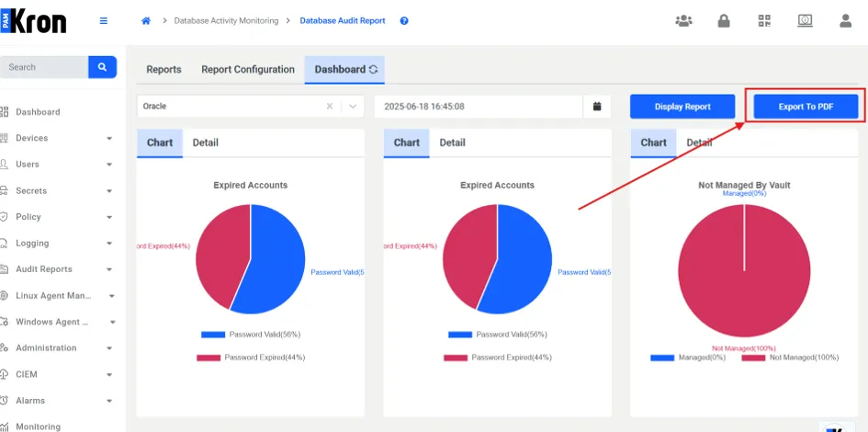Screen dimensions: 868x432
Task: Click the Logging sidebar icon
Action: point(5,244)
